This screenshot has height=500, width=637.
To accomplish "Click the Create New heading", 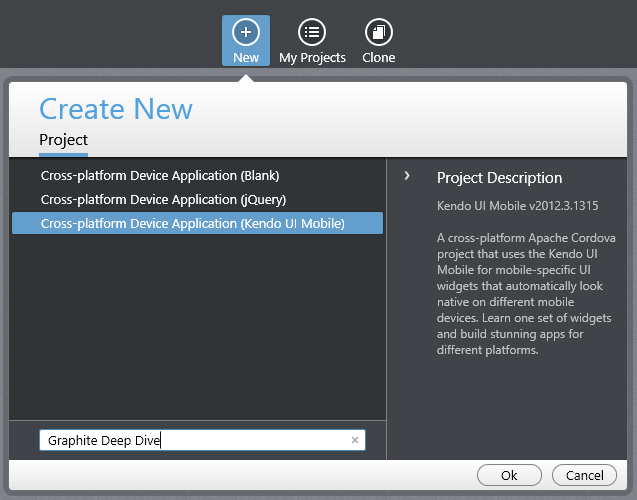I will tap(116, 109).
